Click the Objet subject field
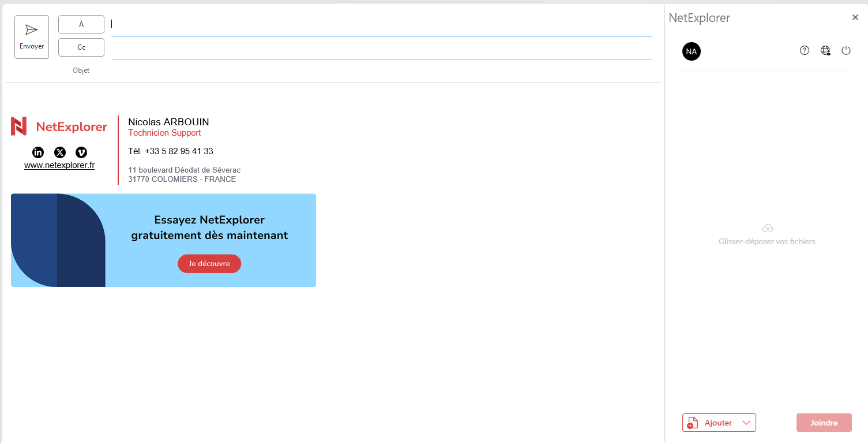The height and width of the screenshot is (444, 868). click(x=381, y=70)
